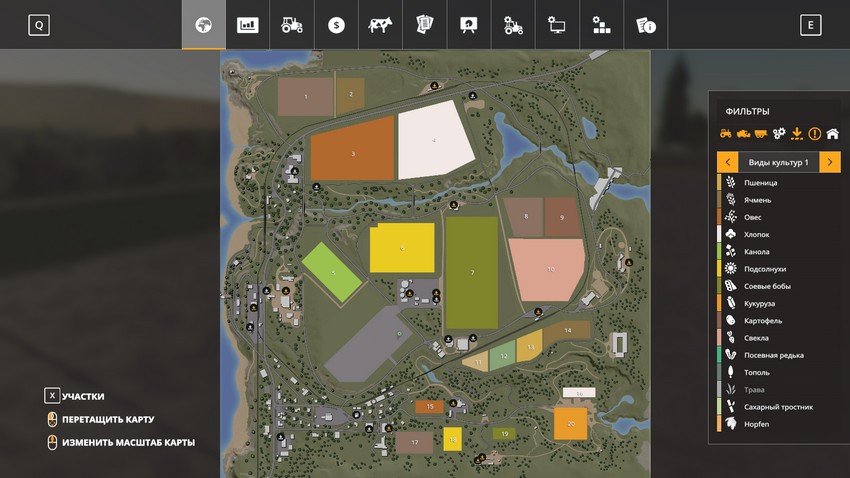The width and height of the screenshot is (850, 478).
Task: Toggle Hopfen crop filter
Action: click(x=778, y=424)
